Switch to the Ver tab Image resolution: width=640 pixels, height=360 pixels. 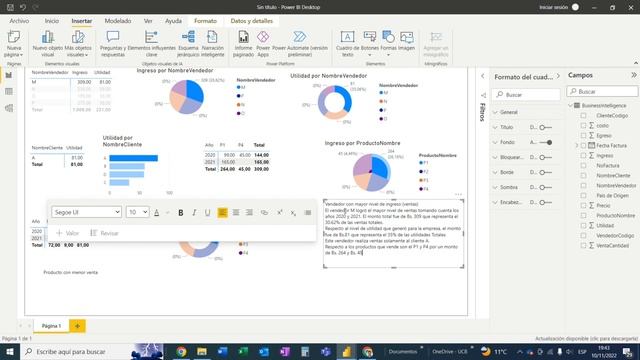point(148,21)
